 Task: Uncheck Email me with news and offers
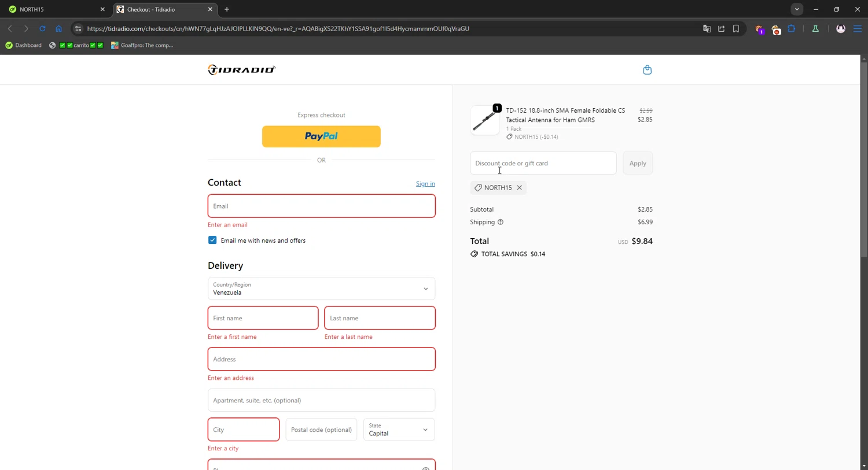pos(212,240)
